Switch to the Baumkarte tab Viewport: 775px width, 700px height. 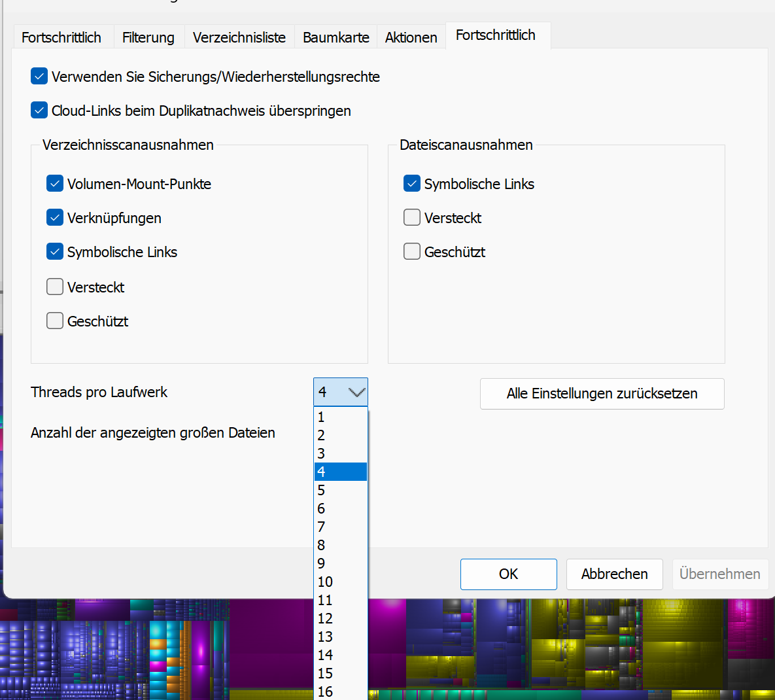click(x=336, y=37)
